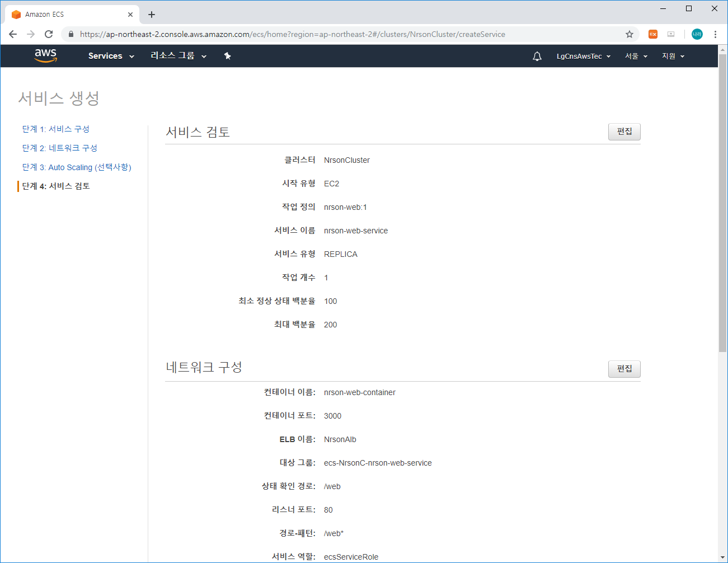
Task: Click the NrsonAlb ELB name value
Action: click(x=340, y=439)
